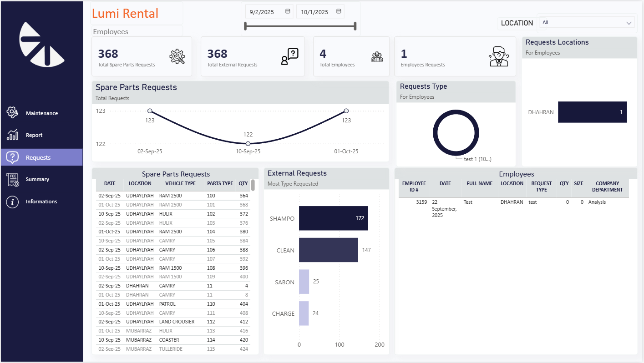The height and width of the screenshot is (363, 644).
Task: Click the Total Employees group icon
Action: pyautogui.click(x=376, y=56)
